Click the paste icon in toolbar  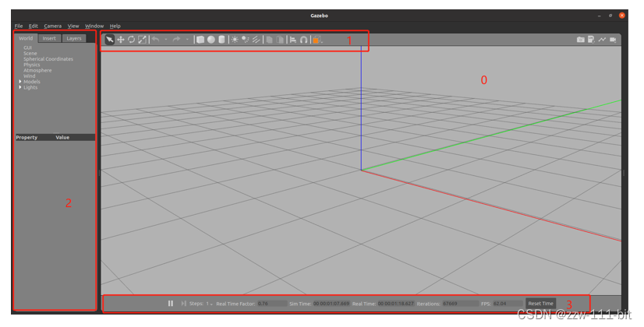click(280, 40)
